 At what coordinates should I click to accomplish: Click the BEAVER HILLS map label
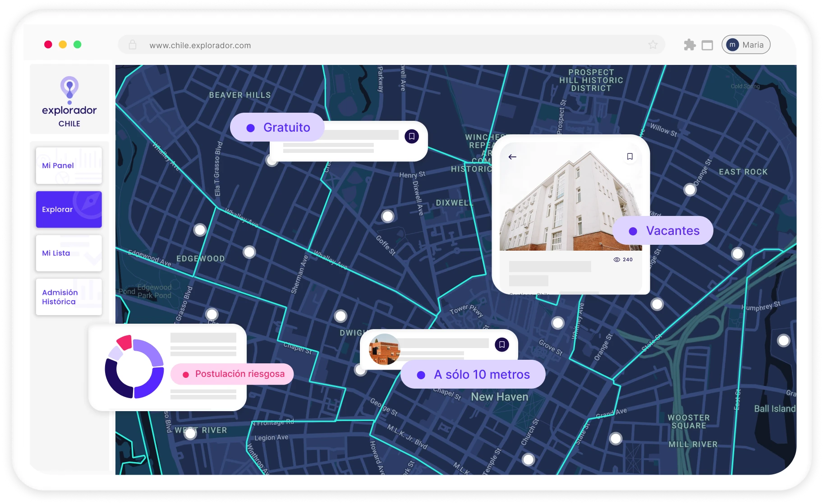pyautogui.click(x=240, y=95)
